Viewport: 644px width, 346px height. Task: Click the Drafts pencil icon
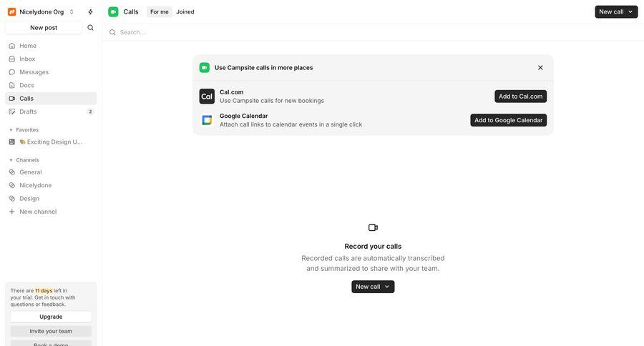click(x=12, y=112)
